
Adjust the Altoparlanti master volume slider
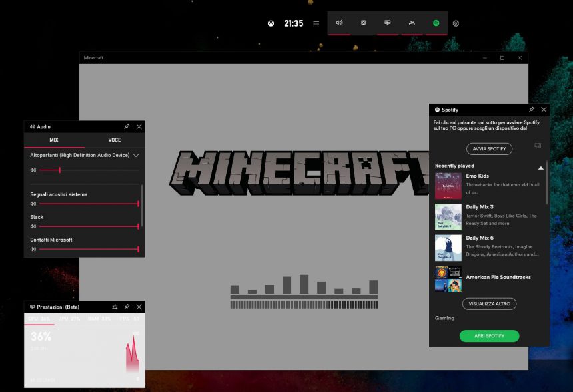[x=89, y=170]
